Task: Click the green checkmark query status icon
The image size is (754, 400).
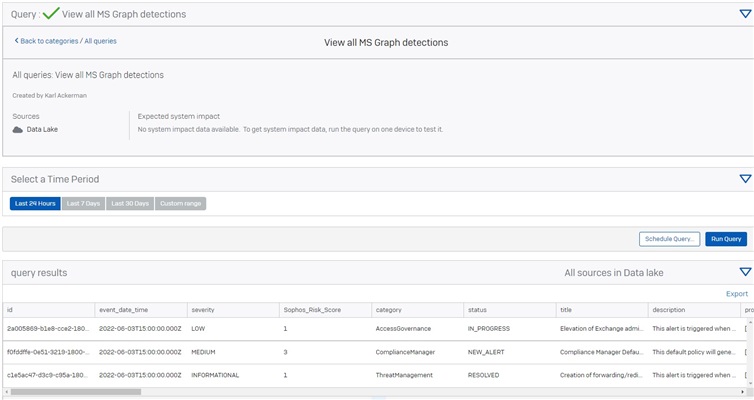Action: coord(51,13)
